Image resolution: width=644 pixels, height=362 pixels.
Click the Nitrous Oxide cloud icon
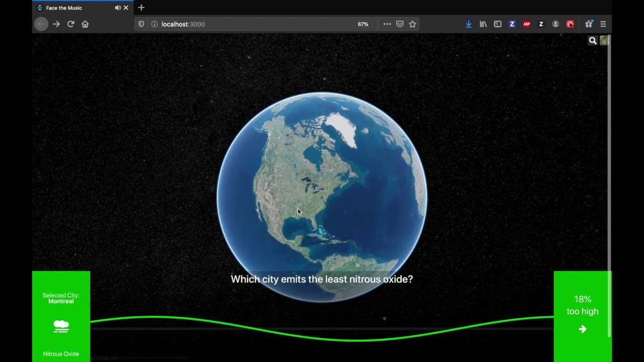click(x=61, y=327)
